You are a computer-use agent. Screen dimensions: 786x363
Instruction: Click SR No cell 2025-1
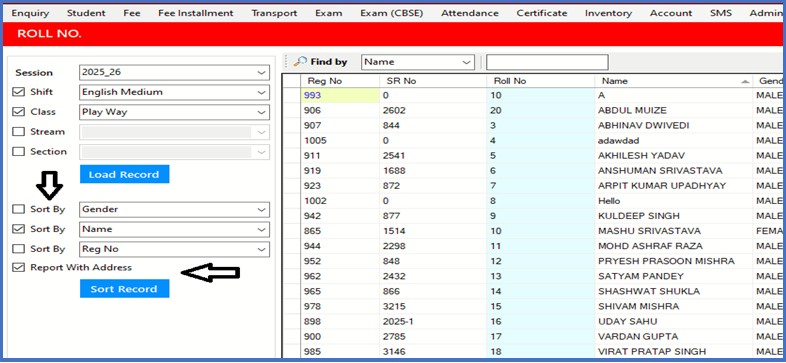(433, 321)
